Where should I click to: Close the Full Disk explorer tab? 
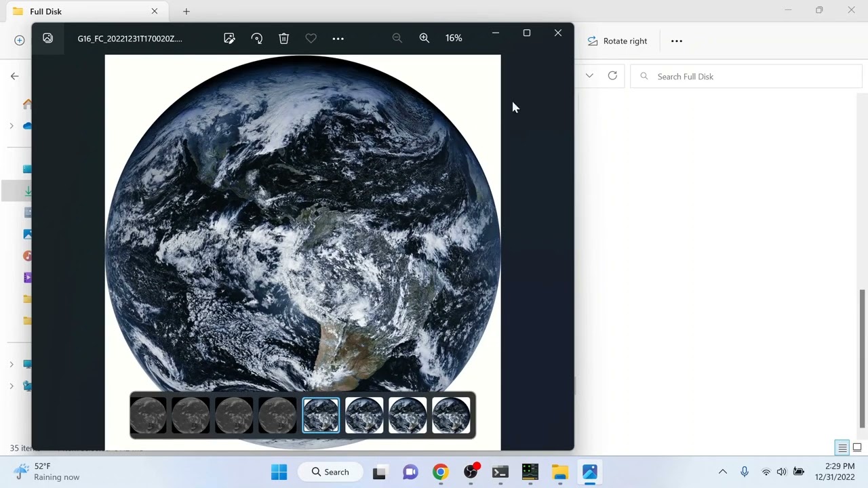(x=155, y=12)
